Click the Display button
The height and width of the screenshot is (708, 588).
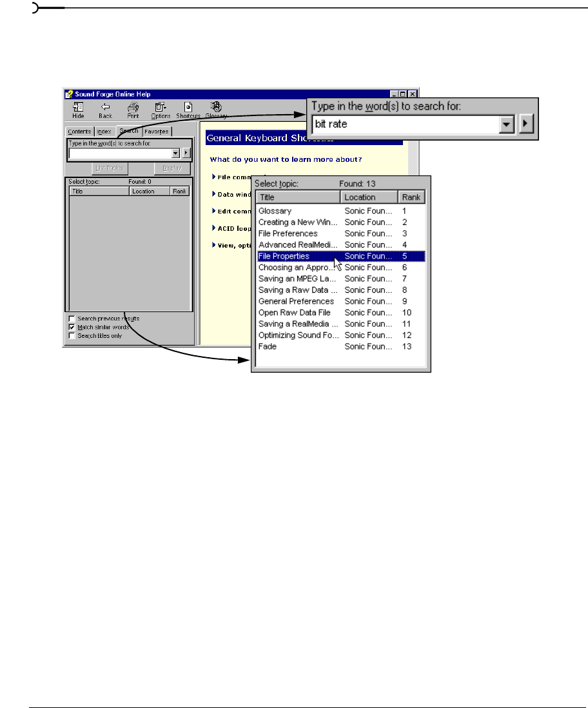pyautogui.click(x=172, y=168)
